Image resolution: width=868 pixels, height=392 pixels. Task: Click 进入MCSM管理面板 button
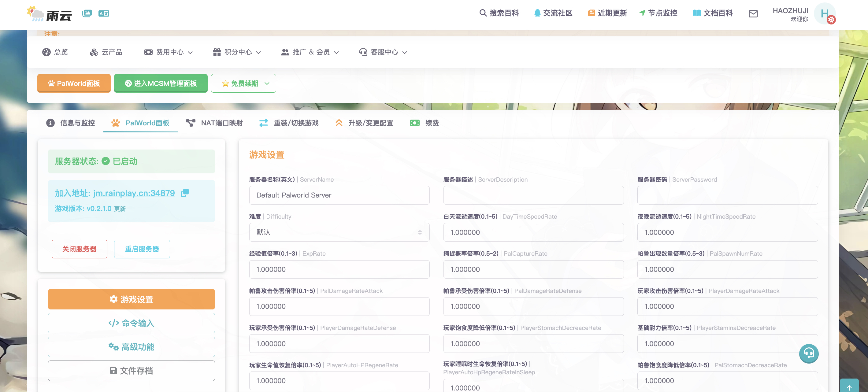161,83
